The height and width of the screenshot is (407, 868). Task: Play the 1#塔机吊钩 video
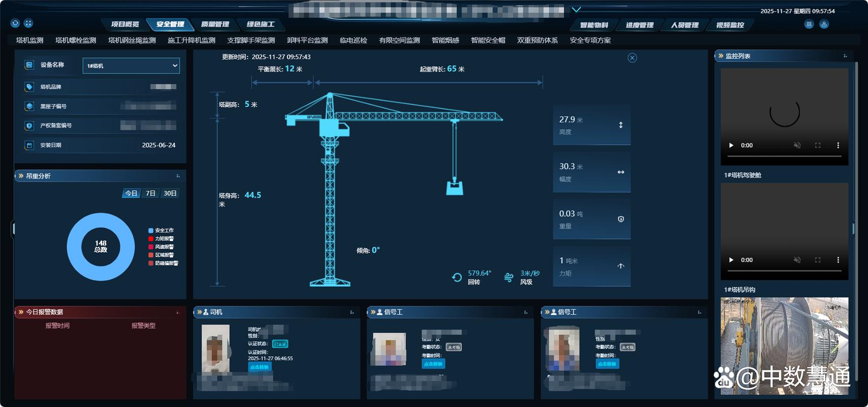[731, 260]
